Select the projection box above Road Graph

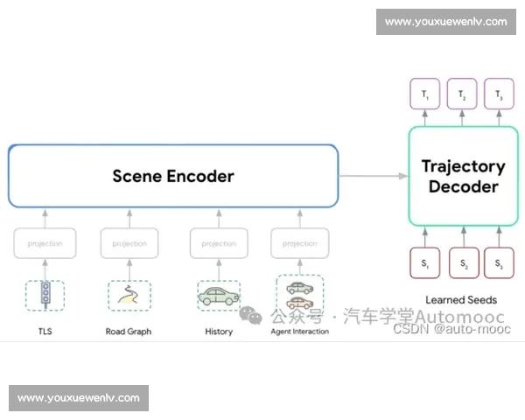129,243
